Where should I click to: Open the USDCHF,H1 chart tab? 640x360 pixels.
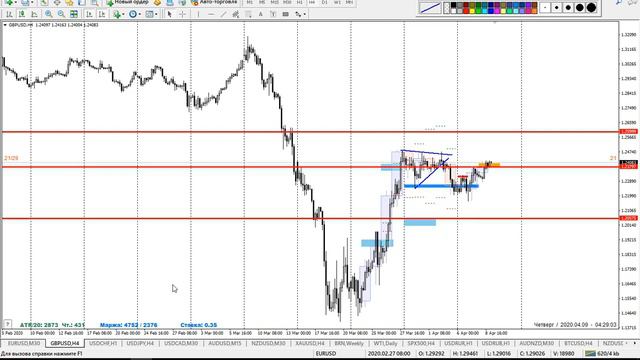tap(103, 343)
